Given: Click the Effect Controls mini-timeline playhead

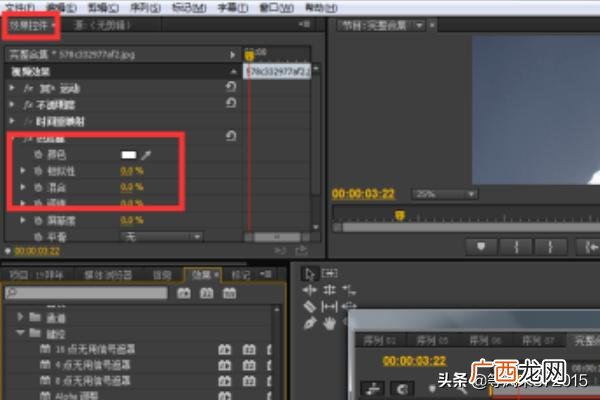Looking at the screenshot, I should [x=249, y=56].
